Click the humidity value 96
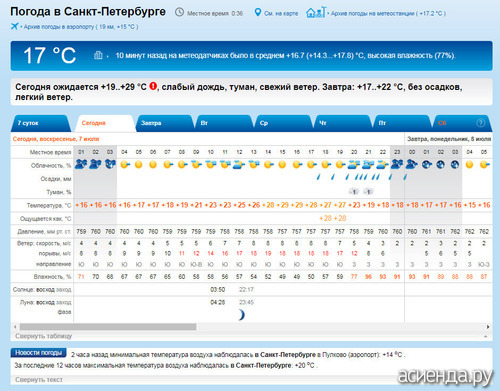500x391 pixels. (x=368, y=277)
